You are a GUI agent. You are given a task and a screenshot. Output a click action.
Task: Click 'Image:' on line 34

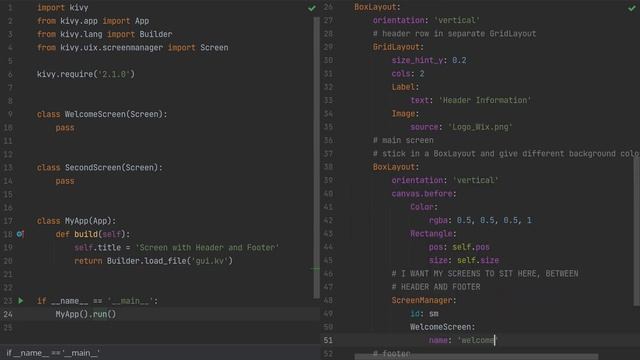405,114
